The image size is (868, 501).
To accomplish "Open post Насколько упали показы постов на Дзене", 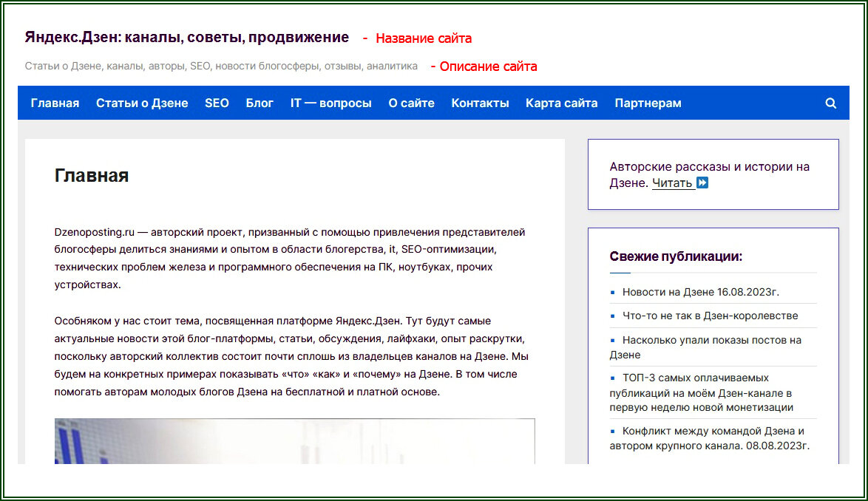I will tap(706, 347).
